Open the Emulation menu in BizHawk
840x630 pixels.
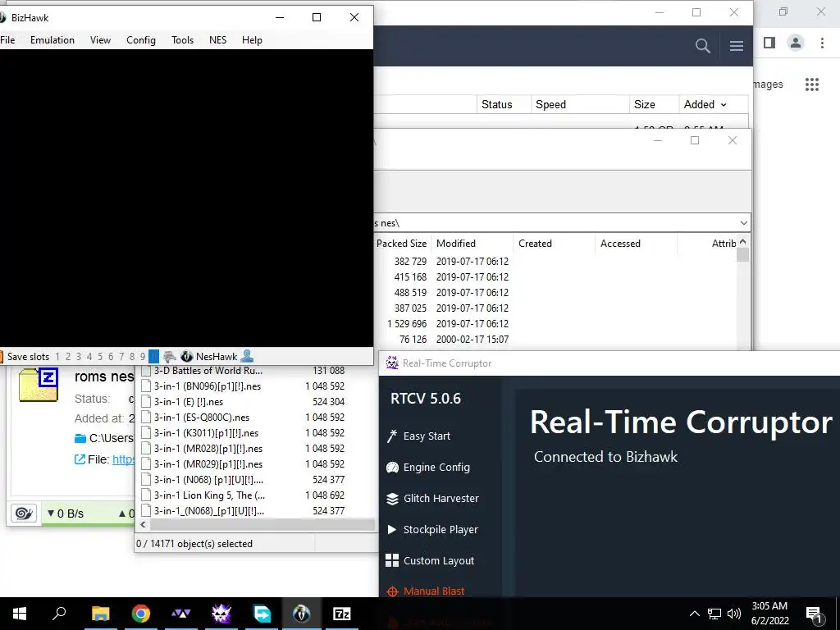pyautogui.click(x=52, y=40)
